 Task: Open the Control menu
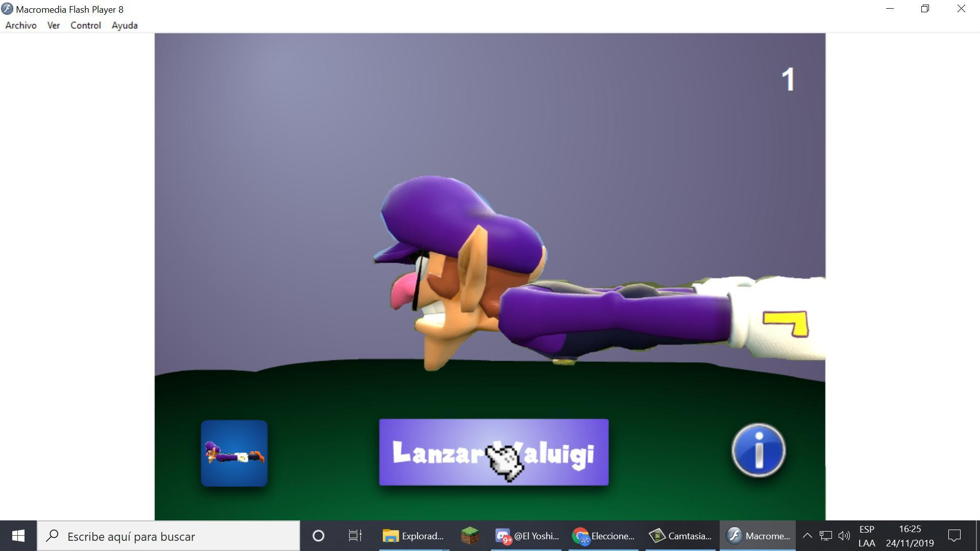(86, 25)
